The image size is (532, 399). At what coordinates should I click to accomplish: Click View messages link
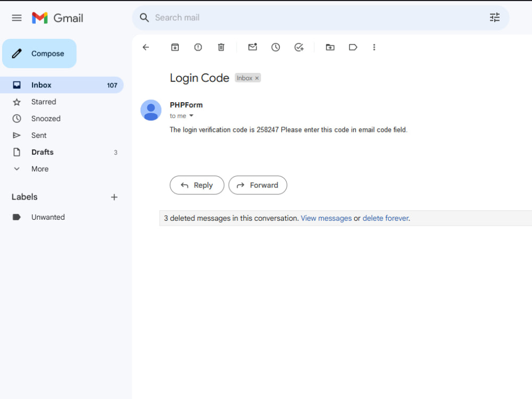[326, 218]
